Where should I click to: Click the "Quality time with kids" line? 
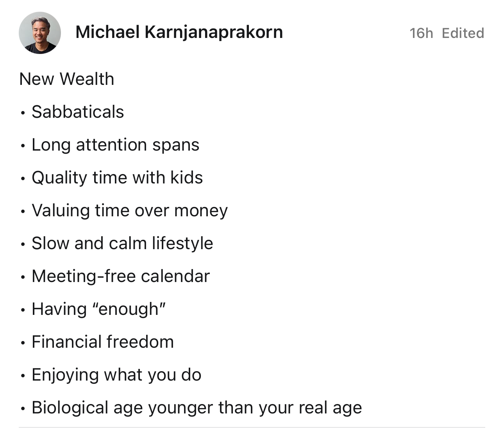(117, 178)
